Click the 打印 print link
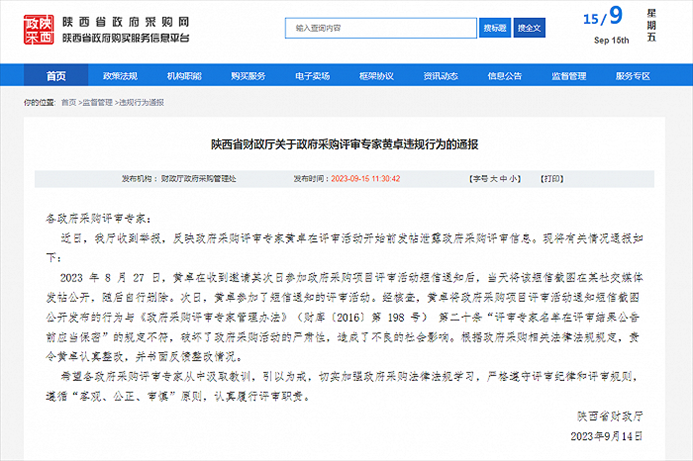 click(549, 179)
